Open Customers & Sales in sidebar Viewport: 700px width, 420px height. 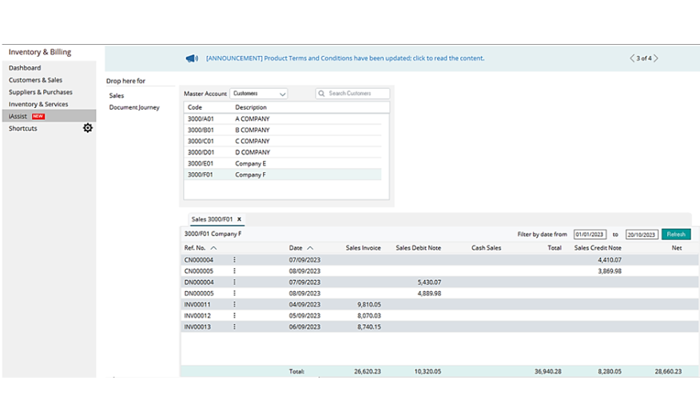[x=35, y=79]
